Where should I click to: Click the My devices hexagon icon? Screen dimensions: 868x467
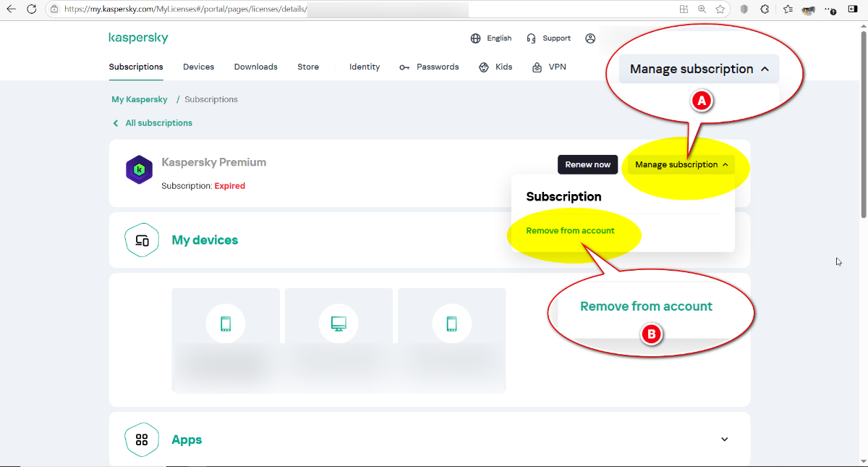click(x=142, y=240)
